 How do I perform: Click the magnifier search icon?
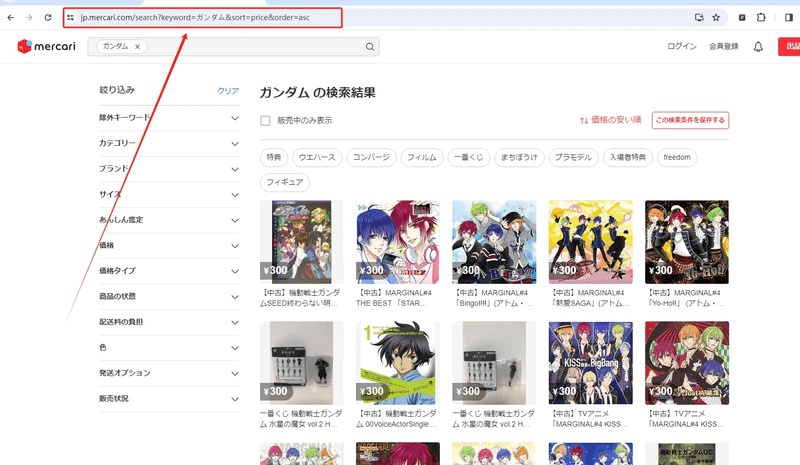point(370,47)
